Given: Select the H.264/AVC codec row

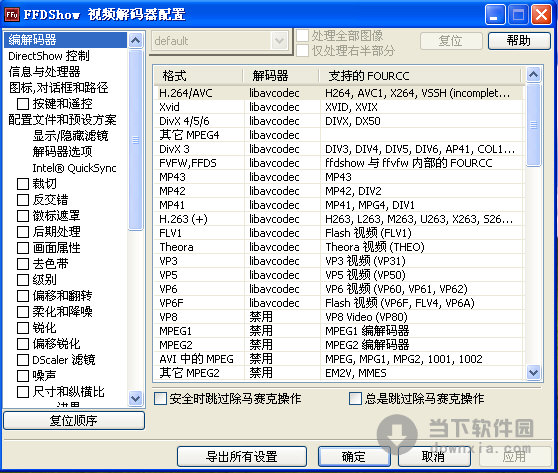Looking at the screenshot, I should coord(339,93).
